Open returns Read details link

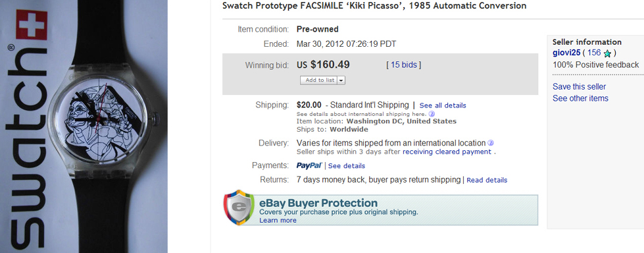(487, 180)
